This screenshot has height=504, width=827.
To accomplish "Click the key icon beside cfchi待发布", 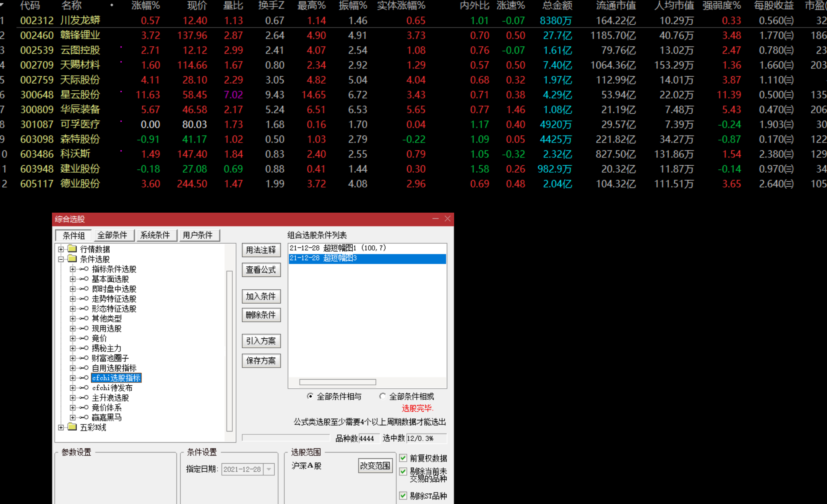I will [84, 388].
